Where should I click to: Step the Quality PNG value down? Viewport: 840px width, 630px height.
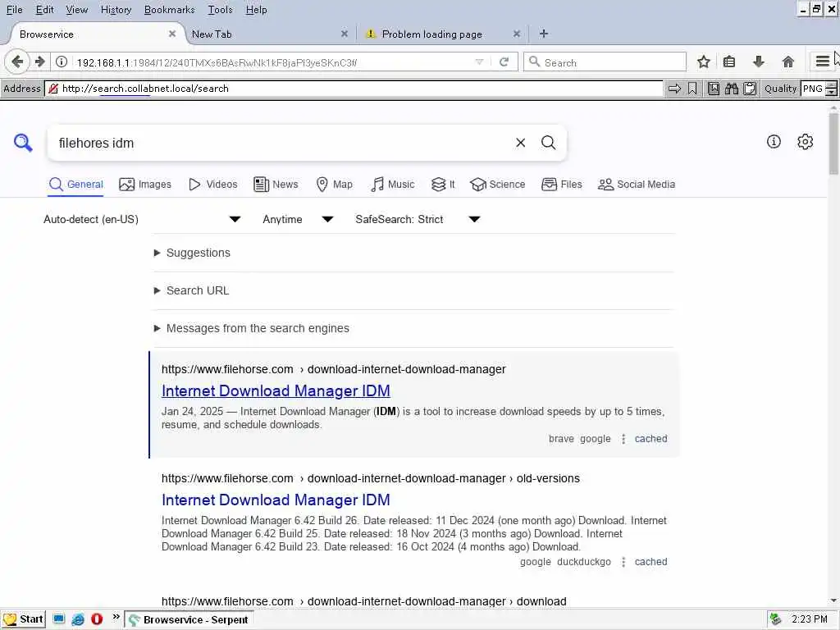click(x=831, y=93)
